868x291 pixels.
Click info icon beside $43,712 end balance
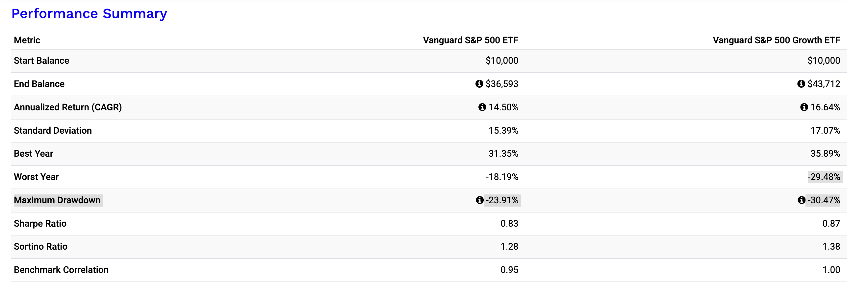[801, 84]
